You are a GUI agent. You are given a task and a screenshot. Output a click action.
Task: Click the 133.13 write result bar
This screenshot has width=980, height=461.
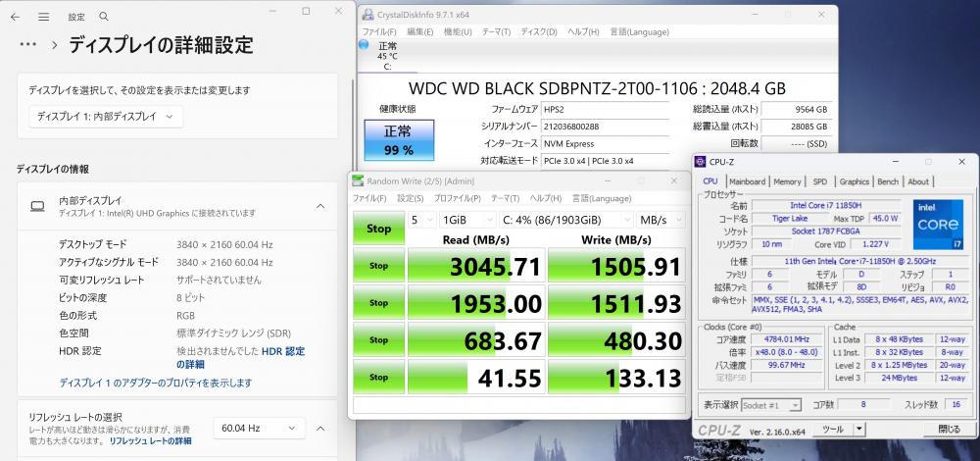pos(616,378)
